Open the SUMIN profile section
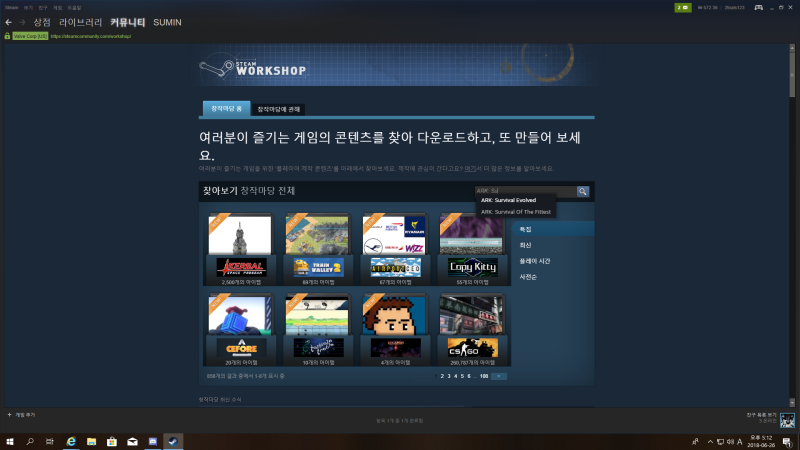 click(167, 22)
